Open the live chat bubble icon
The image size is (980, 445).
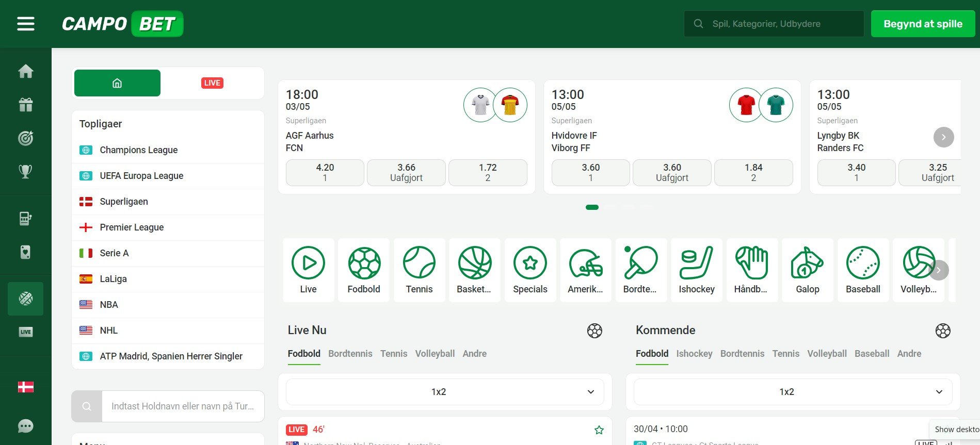25,426
